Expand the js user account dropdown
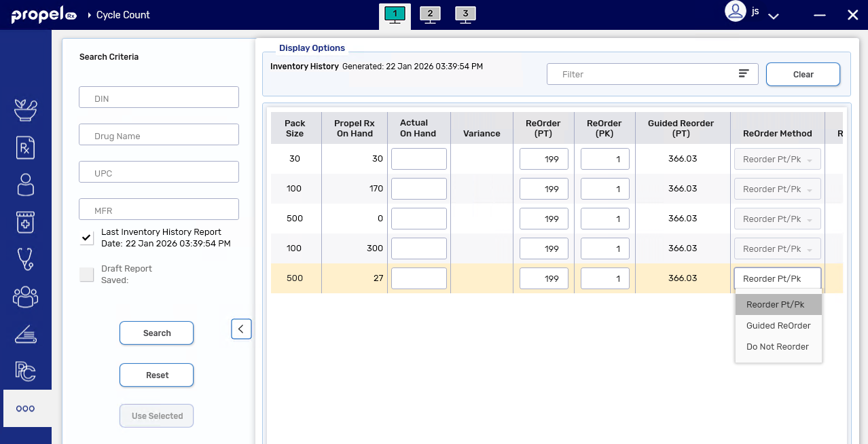Viewport: 868px width, 444px height. tap(773, 16)
